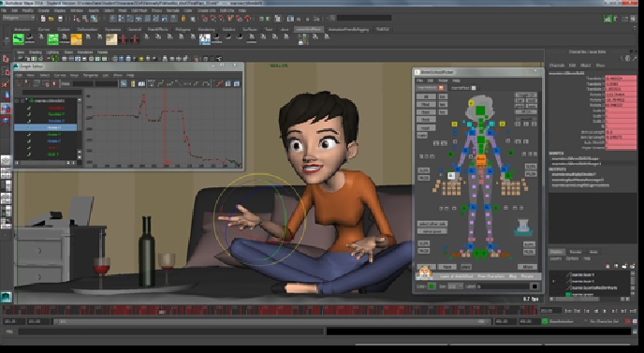Click Center Current Time icon in Graph Editor
This screenshot has width=644, height=353.
click(x=141, y=83)
